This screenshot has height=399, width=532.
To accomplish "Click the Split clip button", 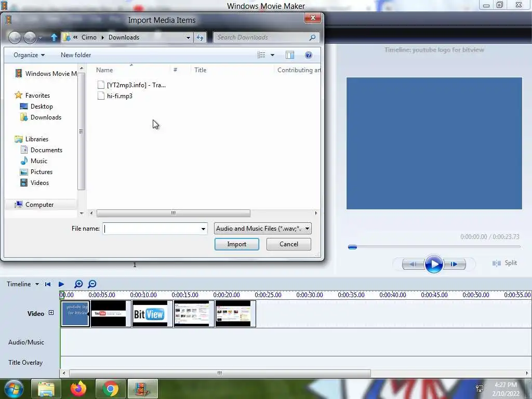I will (504, 263).
